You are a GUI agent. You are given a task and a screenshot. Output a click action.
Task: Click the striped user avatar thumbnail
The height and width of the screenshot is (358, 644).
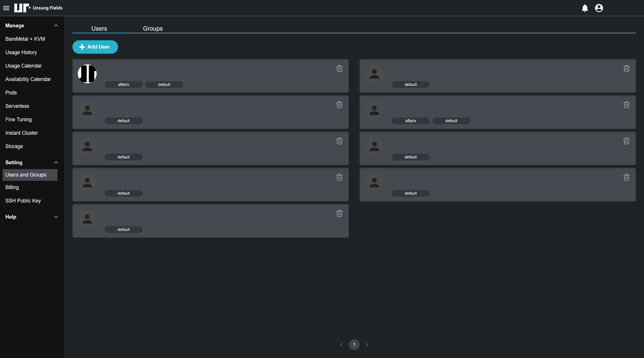(x=87, y=74)
